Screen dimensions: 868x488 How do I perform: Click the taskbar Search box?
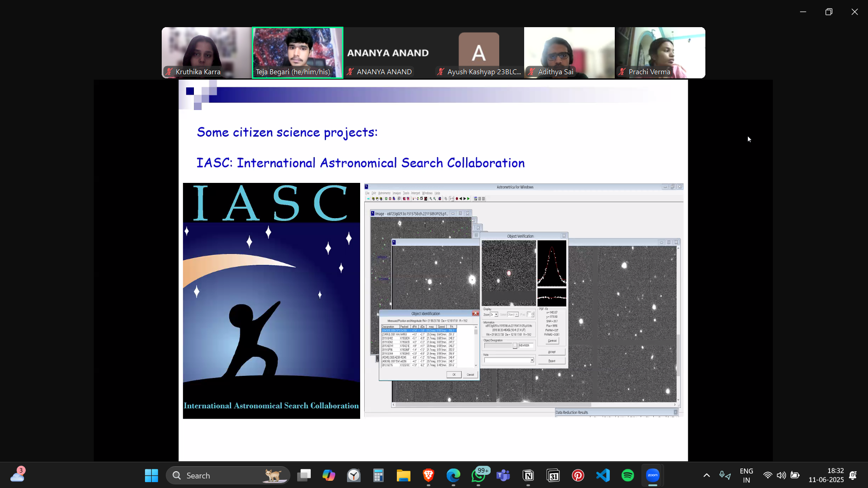228,475
